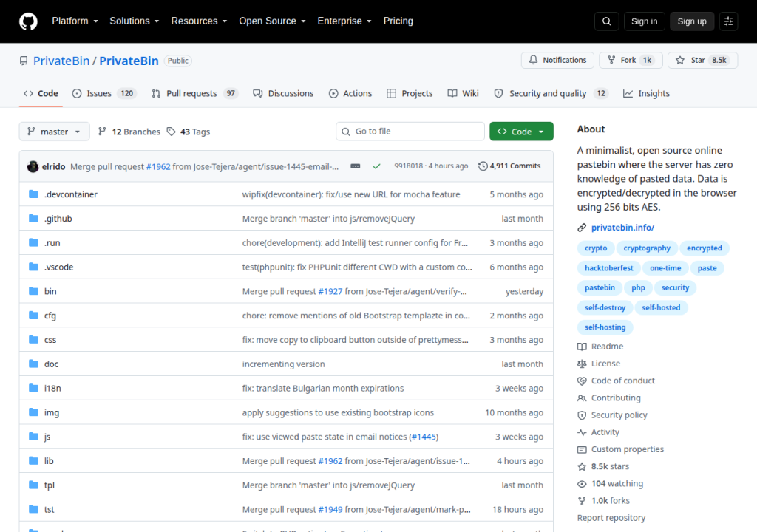The width and height of the screenshot is (757, 532).
Task: Open the master branch selector
Action: pyautogui.click(x=54, y=132)
